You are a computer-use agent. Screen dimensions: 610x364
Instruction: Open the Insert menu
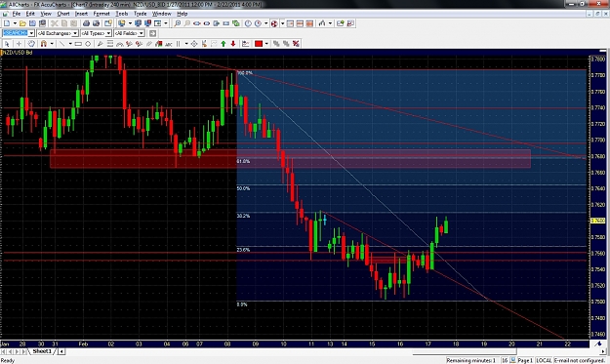pyautogui.click(x=81, y=14)
